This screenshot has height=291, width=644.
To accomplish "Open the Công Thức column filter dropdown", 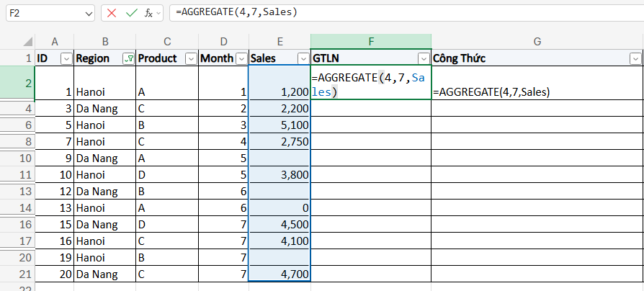I will pyautogui.click(x=635, y=58).
